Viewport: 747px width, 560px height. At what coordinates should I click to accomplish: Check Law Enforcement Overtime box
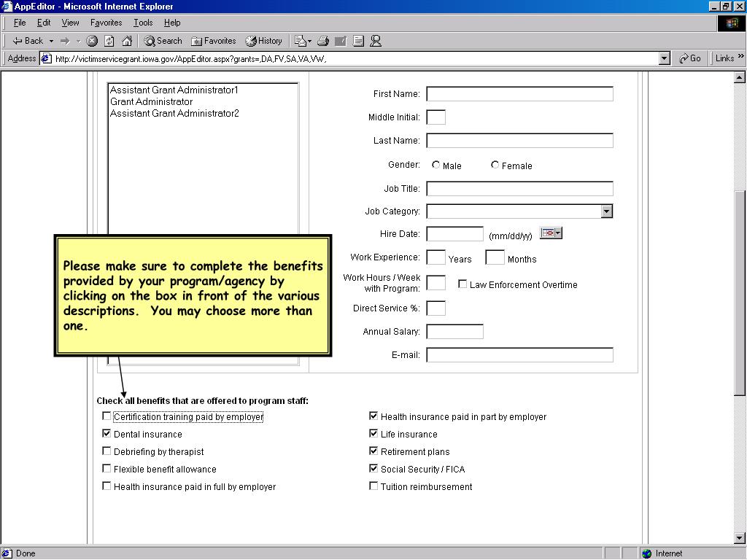coord(462,284)
